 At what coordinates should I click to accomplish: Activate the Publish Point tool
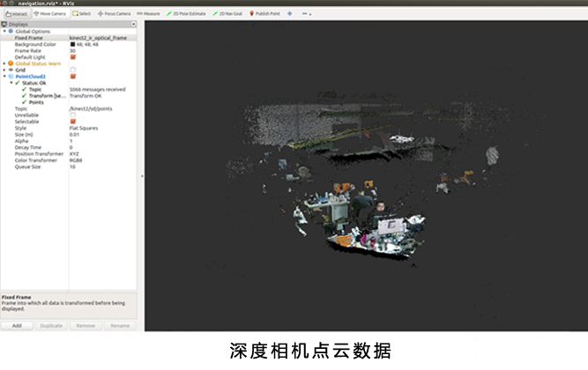tap(267, 14)
